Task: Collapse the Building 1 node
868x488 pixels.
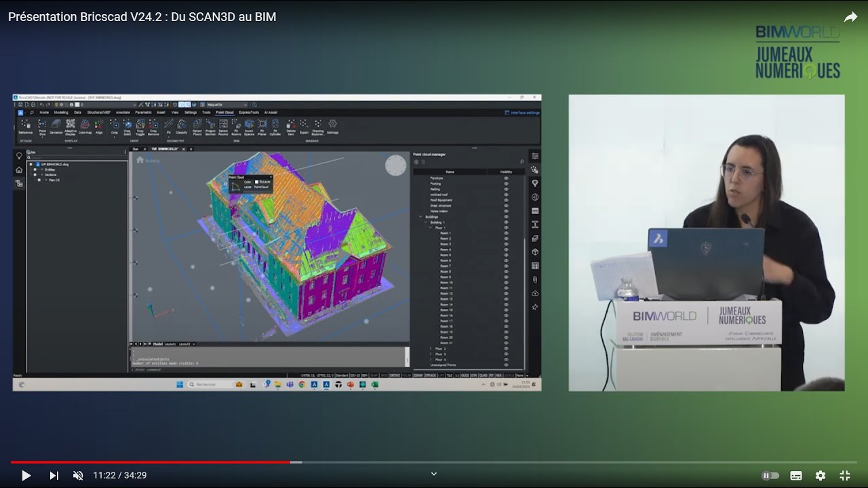Action: click(x=425, y=222)
